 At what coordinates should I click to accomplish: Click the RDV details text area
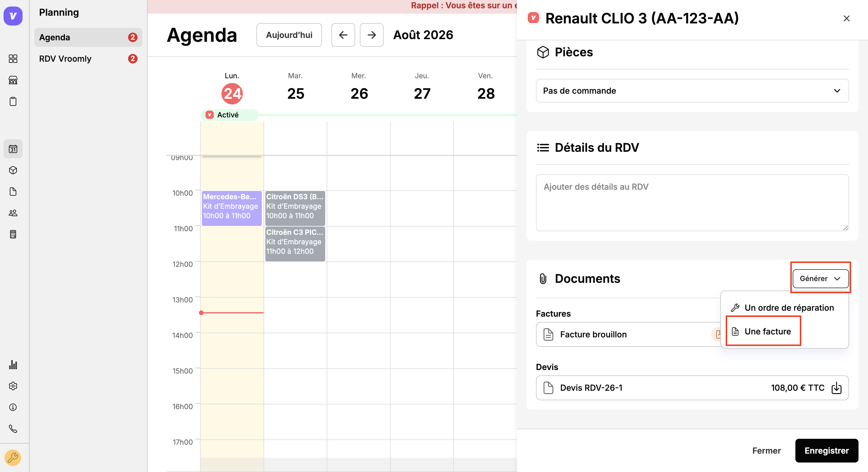coord(692,202)
